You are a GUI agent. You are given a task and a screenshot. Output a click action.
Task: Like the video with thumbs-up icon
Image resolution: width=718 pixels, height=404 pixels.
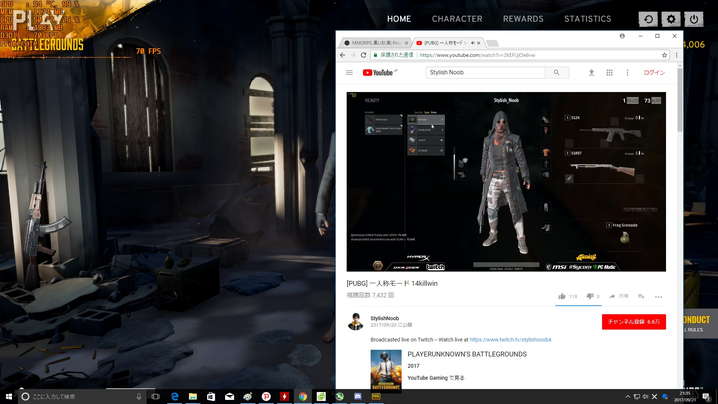(x=562, y=296)
